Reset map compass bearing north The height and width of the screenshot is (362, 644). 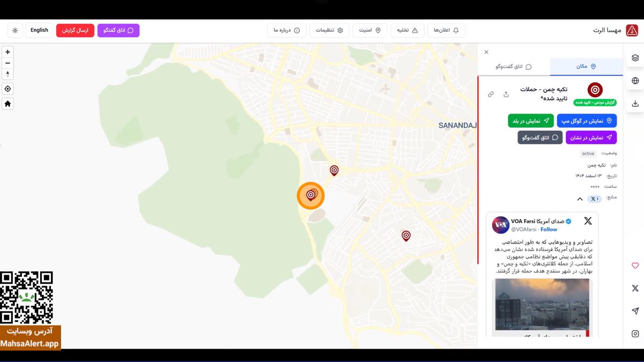pos(8,74)
